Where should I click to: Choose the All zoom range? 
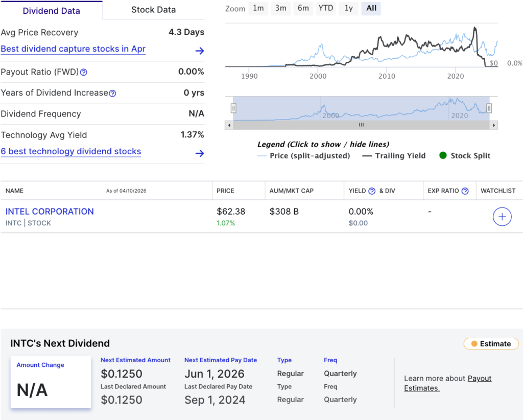[371, 9]
